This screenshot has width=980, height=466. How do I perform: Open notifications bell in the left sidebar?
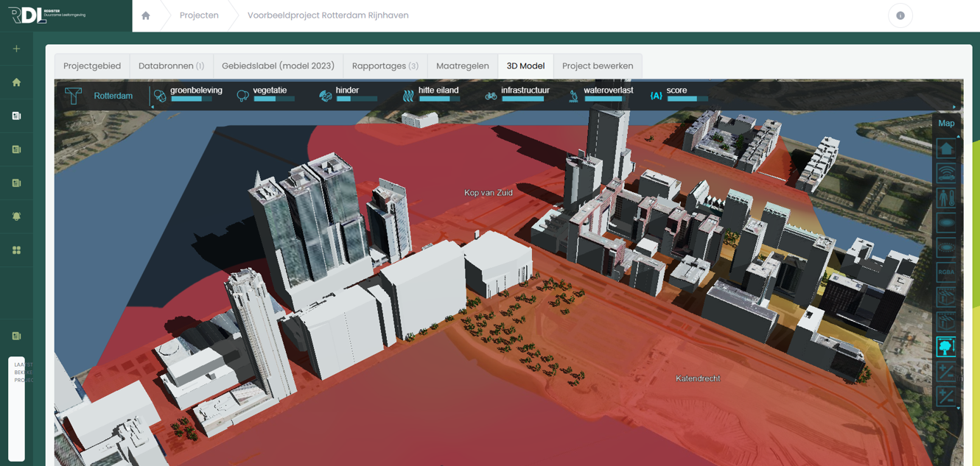16,216
